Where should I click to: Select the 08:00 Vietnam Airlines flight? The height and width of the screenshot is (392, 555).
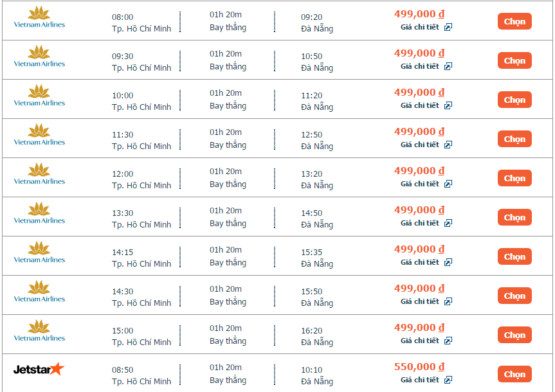[x=514, y=21]
